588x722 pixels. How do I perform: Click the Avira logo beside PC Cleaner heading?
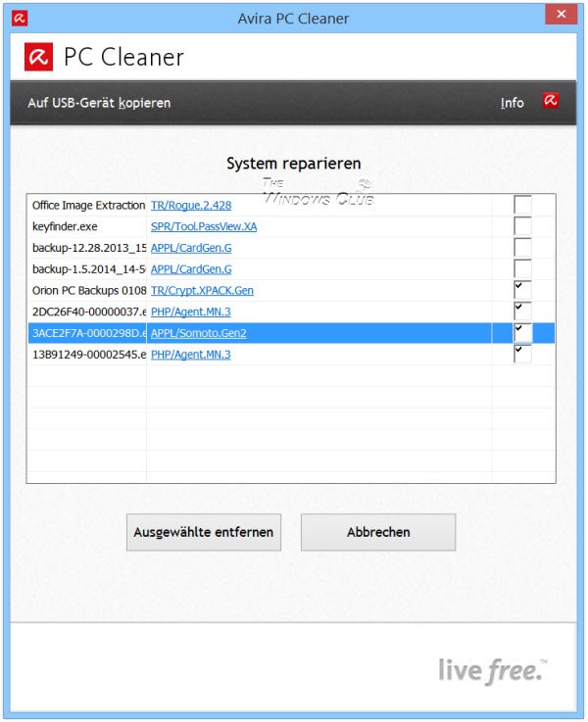click(x=39, y=57)
